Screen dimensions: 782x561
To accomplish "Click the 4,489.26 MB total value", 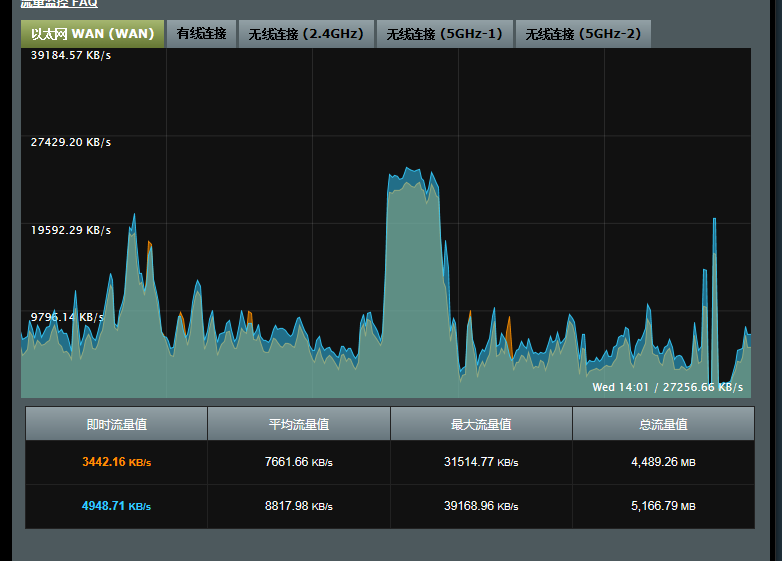I will (x=663, y=462).
